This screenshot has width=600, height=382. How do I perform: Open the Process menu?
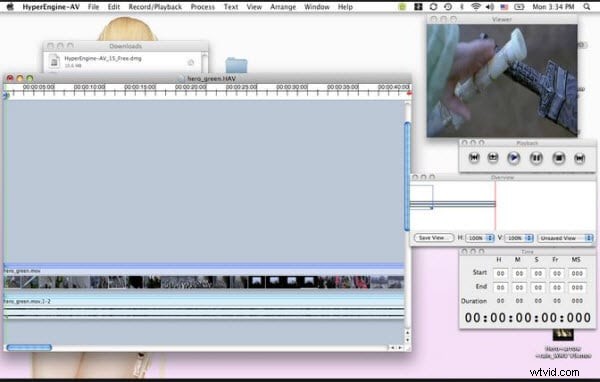tap(203, 7)
